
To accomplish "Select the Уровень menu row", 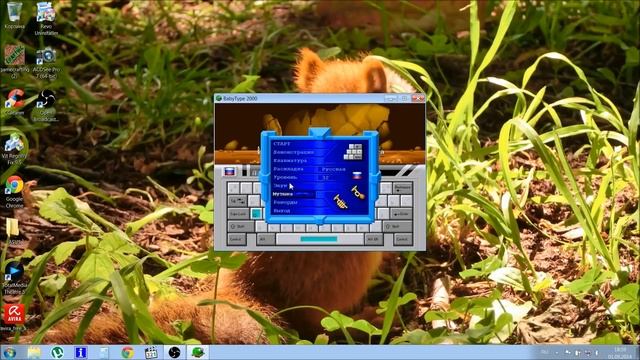I will pos(286,177).
